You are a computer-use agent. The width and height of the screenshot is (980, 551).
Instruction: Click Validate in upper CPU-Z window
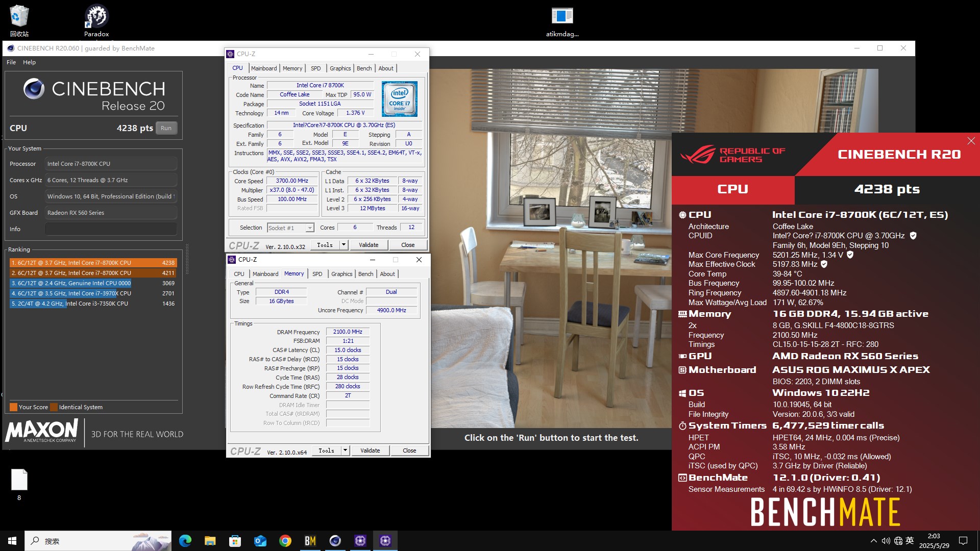(x=369, y=245)
